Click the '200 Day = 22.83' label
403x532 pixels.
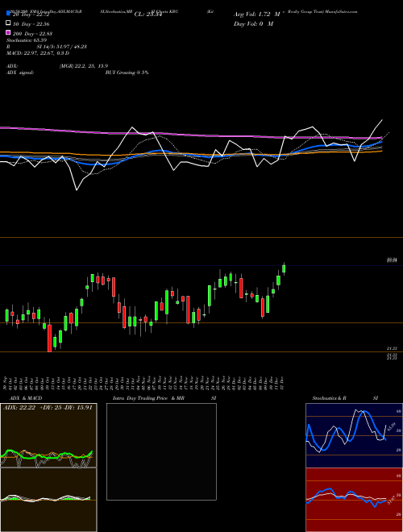pos(32,34)
